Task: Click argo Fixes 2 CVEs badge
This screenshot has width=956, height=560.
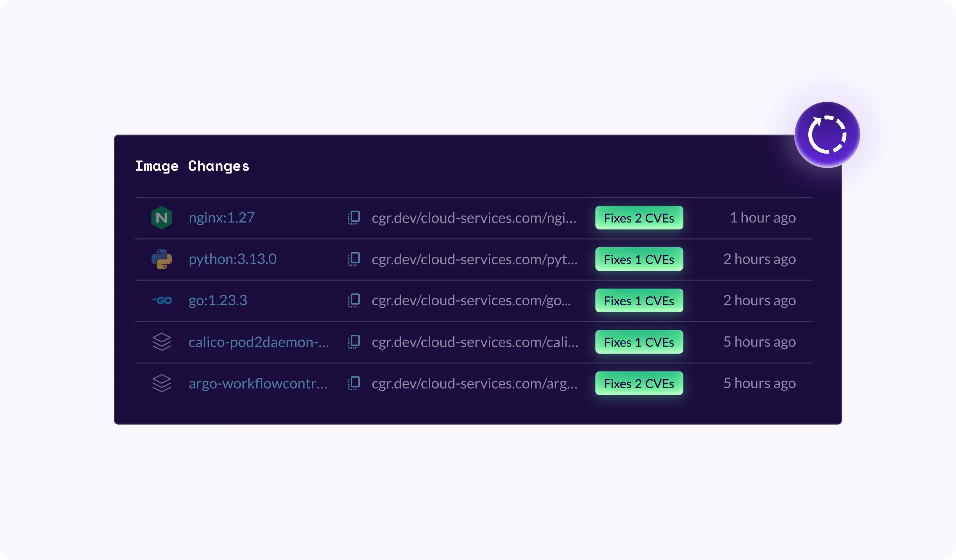Action: click(x=639, y=383)
